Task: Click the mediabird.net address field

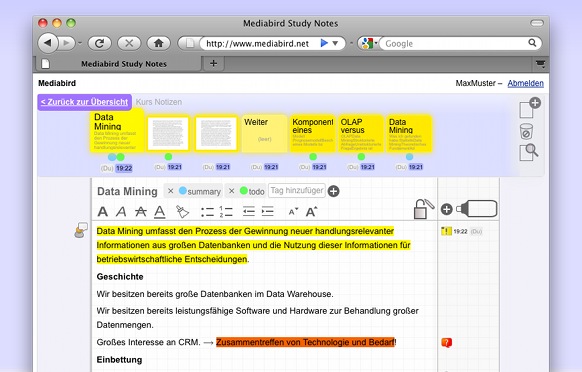Action: [x=258, y=43]
